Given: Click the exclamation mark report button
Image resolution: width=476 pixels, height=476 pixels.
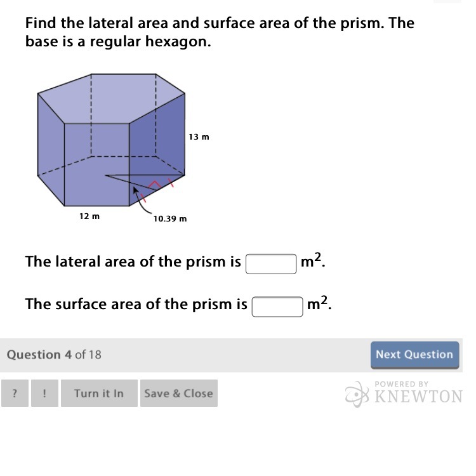Looking at the screenshot, I should tap(44, 393).
